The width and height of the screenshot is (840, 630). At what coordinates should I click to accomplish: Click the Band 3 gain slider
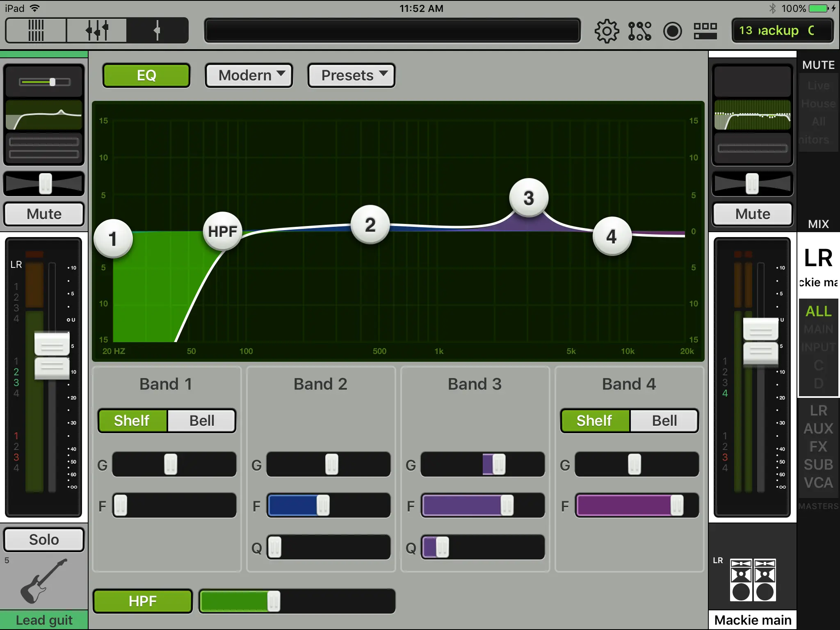pos(499,464)
